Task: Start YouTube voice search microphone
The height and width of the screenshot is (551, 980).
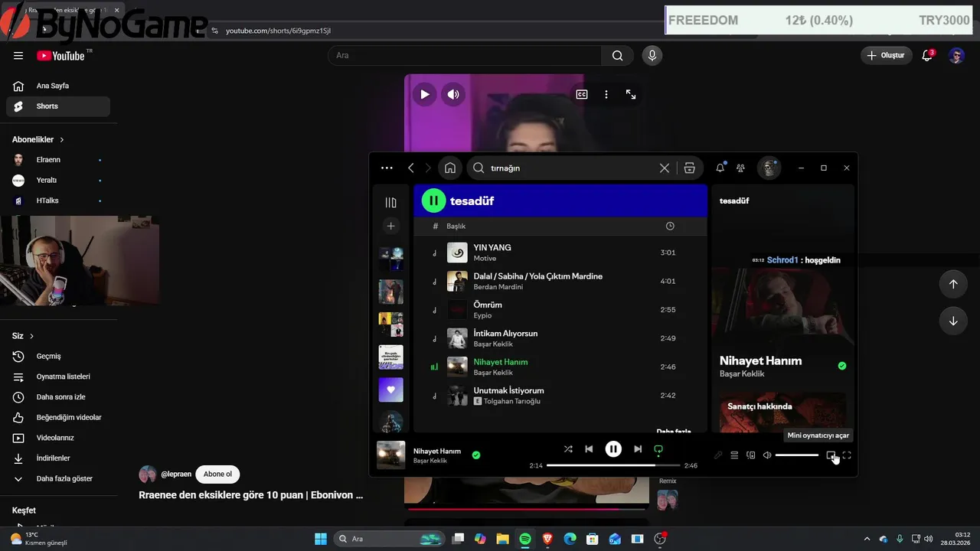Action: tap(652, 55)
